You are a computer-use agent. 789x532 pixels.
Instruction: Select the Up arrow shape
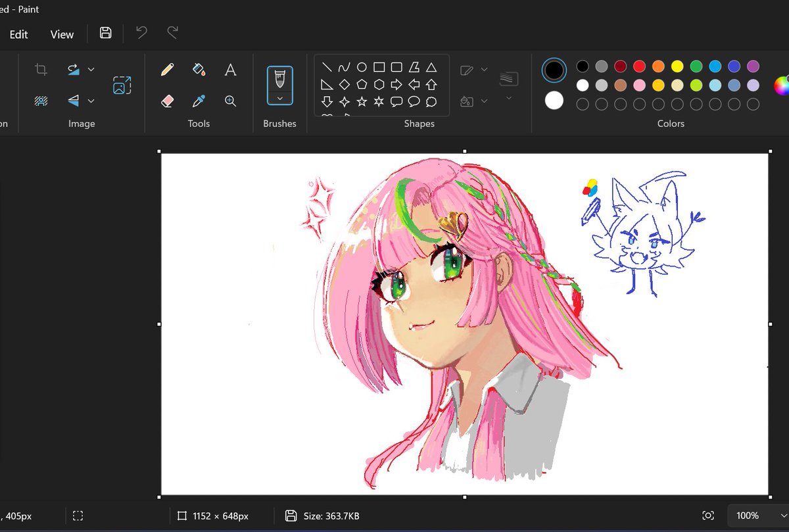(x=431, y=84)
